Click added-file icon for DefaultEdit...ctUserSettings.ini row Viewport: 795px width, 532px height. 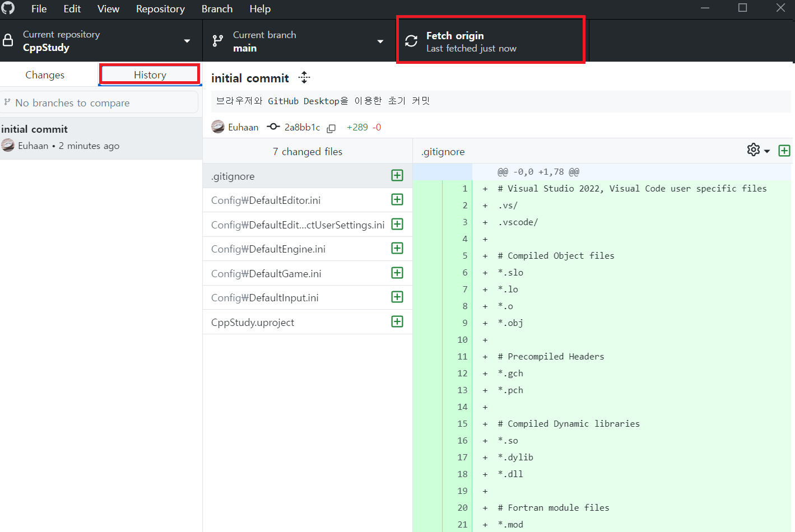click(397, 224)
